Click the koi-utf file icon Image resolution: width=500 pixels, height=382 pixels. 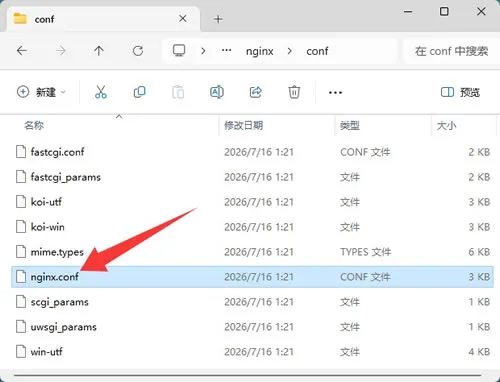pyautogui.click(x=21, y=202)
